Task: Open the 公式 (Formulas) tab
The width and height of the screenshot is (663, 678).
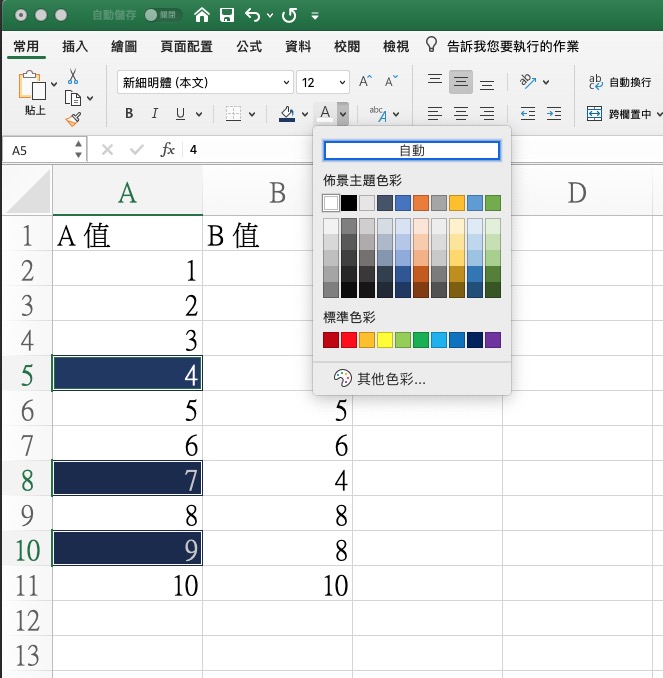Action: point(249,46)
